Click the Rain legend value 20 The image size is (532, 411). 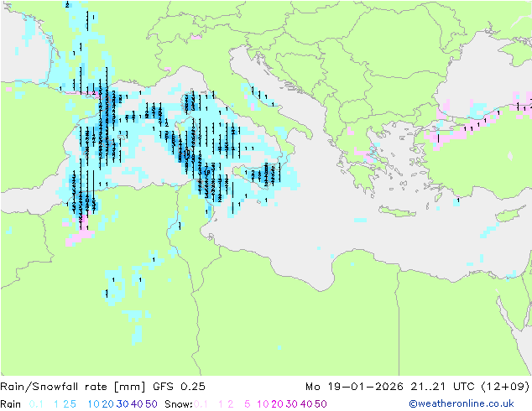coord(108,404)
